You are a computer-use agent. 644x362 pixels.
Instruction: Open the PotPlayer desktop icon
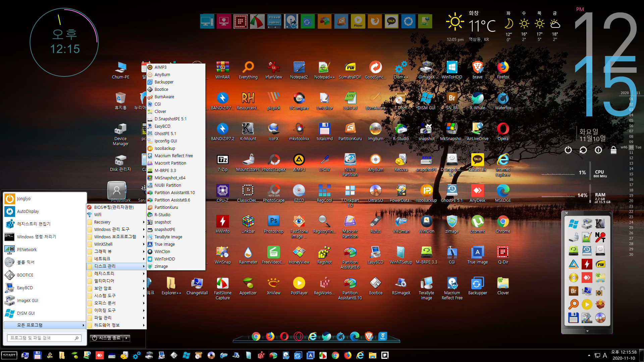click(x=299, y=286)
